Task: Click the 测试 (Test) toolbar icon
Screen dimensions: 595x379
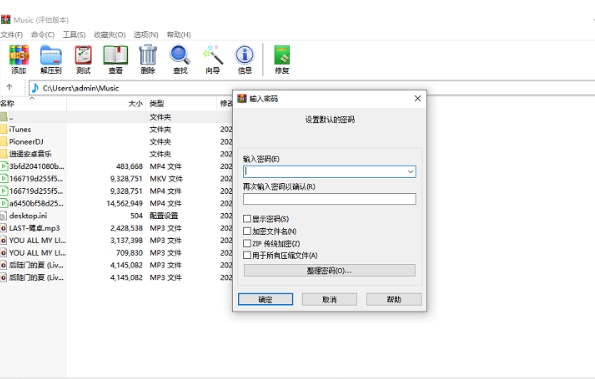Action: (83, 55)
